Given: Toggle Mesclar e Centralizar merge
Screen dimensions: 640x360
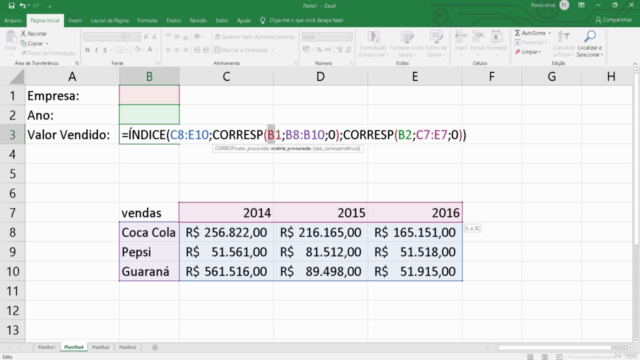Looking at the screenshot, I should [241, 50].
